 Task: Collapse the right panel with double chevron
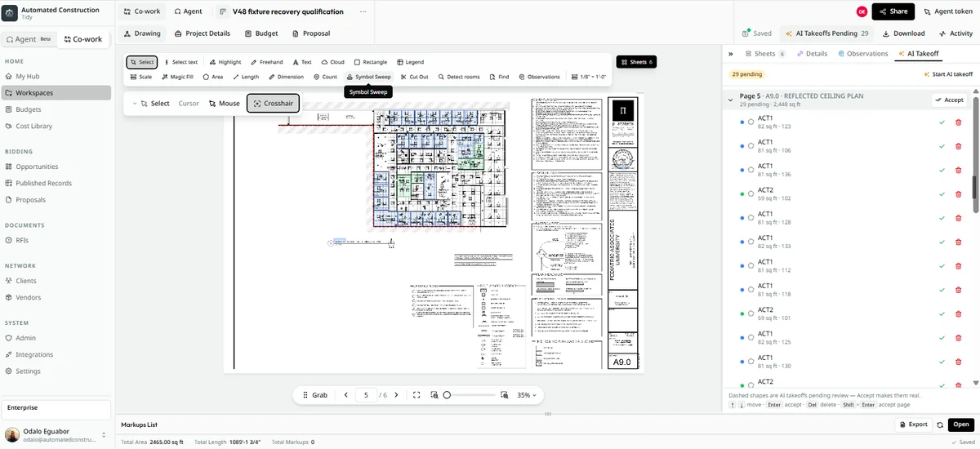pyautogui.click(x=731, y=54)
